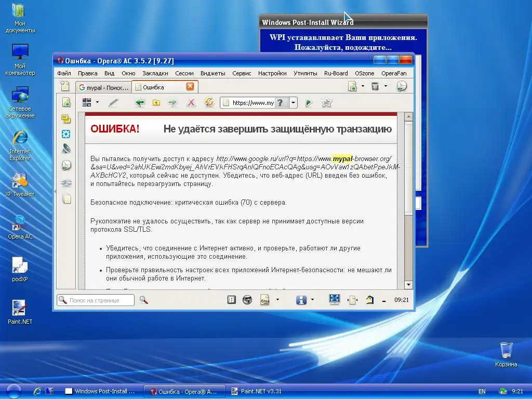Click the EN language indicator

point(482,391)
